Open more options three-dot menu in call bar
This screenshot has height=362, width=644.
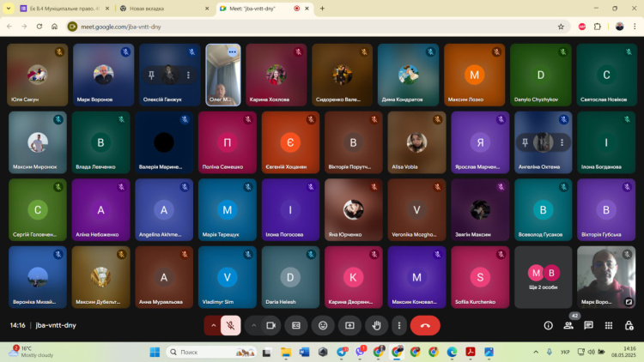398,325
